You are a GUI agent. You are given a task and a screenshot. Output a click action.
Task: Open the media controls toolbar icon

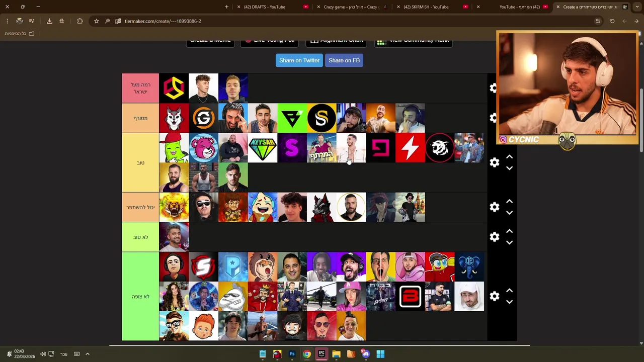[x=31, y=21]
